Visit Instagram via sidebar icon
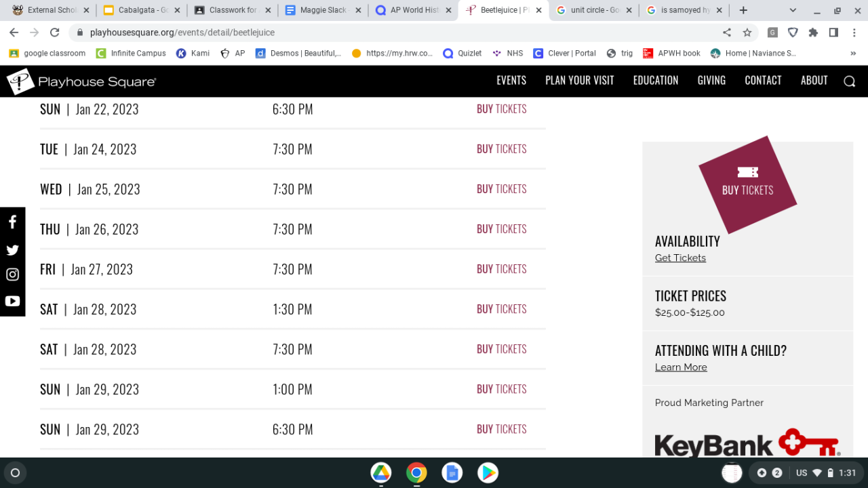868x488 pixels. (12, 274)
